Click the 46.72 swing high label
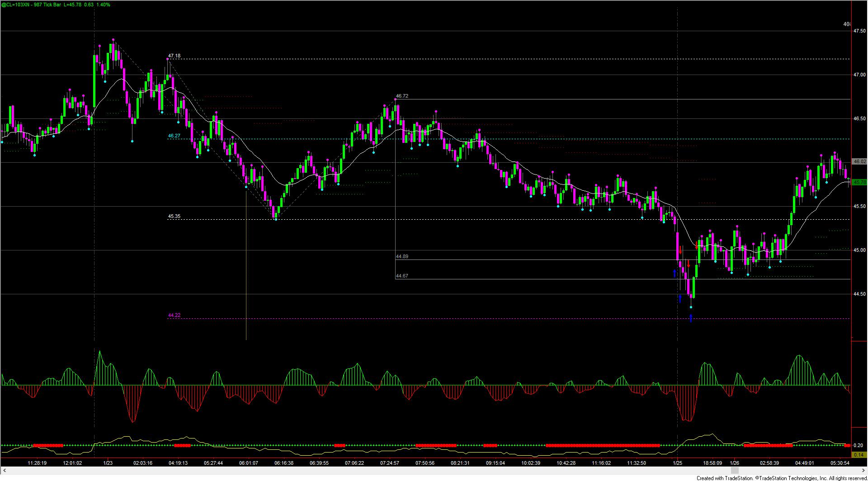Image resolution: width=868 pixels, height=481 pixels. coord(402,96)
